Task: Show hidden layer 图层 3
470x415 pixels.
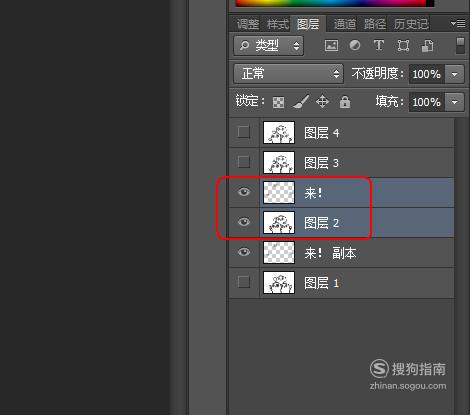Action: pyautogui.click(x=244, y=162)
